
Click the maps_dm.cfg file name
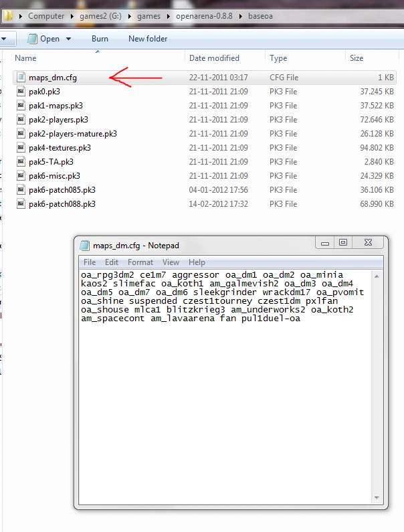(x=53, y=78)
